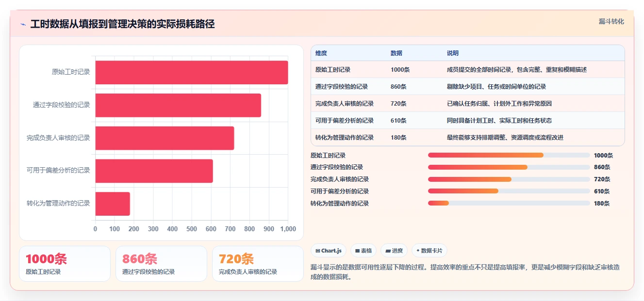The image size is (644, 301).
Task: Click the 860条 progress bar
Action: 509,167
